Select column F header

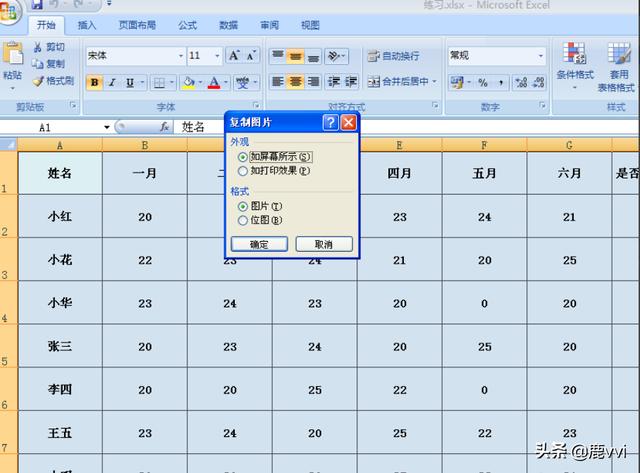pyautogui.click(x=484, y=145)
